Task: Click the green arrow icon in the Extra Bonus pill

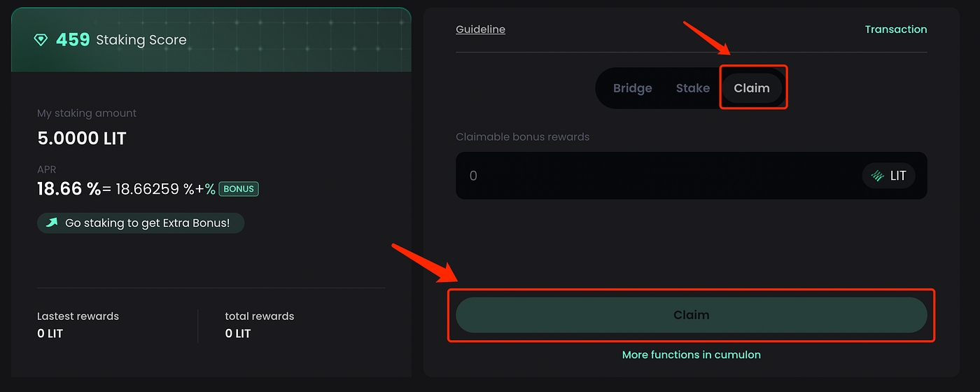Action: tap(52, 223)
